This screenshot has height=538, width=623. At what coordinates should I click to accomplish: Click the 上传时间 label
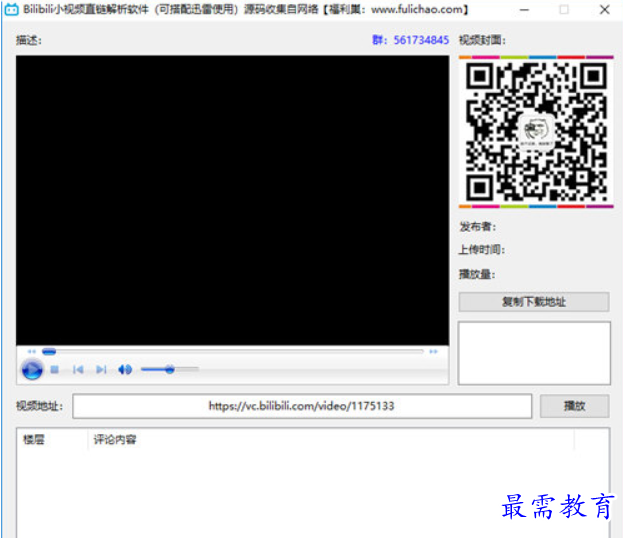pos(482,250)
